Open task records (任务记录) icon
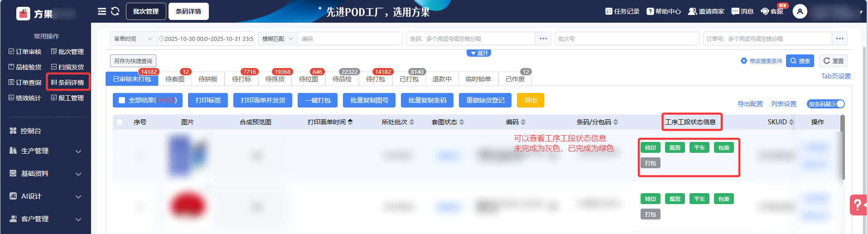868x234 pixels. coord(608,11)
